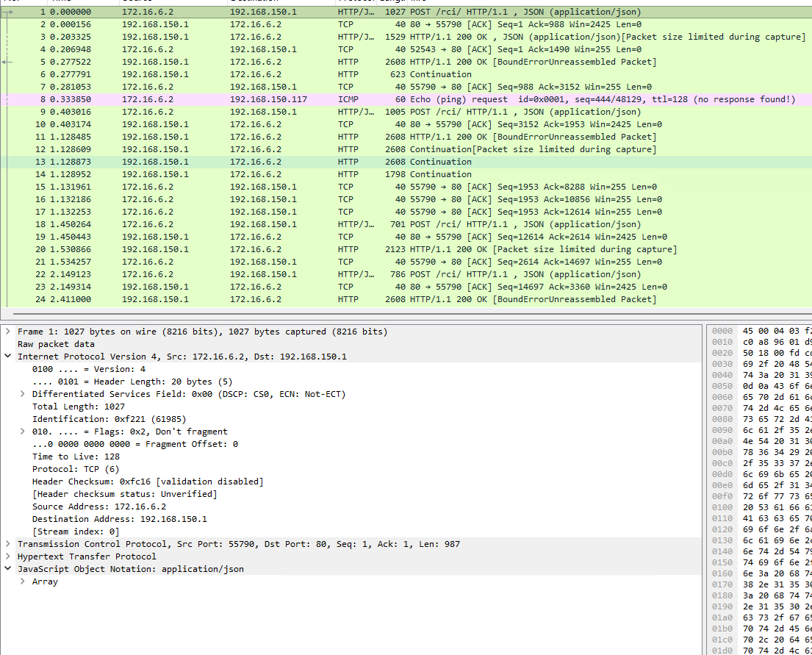
Task: Expand the Array node under JSON
Action: click(24, 581)
